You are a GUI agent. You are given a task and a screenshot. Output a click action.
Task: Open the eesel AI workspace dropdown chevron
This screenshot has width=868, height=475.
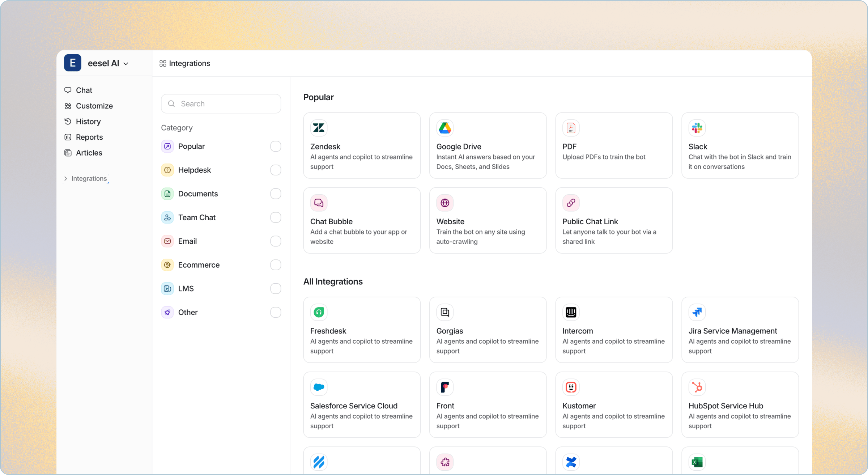click(126, 64)
